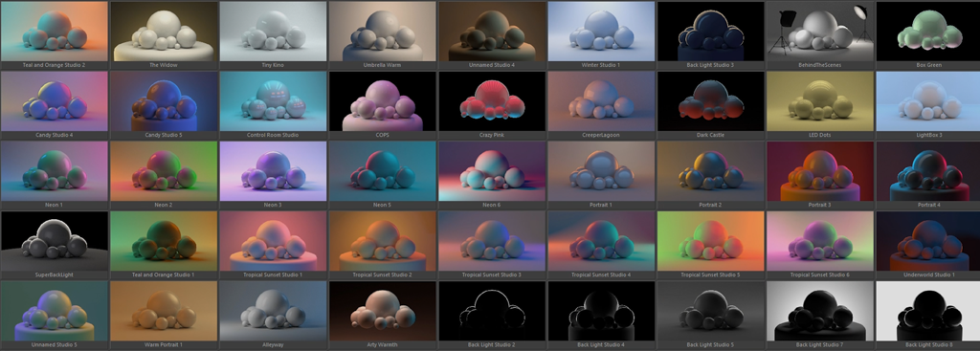
Task: Choose the Candy Studio 5 preset
Action: (x=164, y=101)
